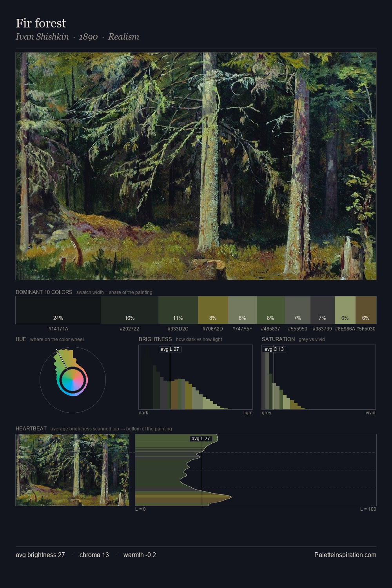The width and height of the screenshot is (392, 588).
Task: Click the 'avg L 27' label in Heartbeat
Action: tap(201, 439)
